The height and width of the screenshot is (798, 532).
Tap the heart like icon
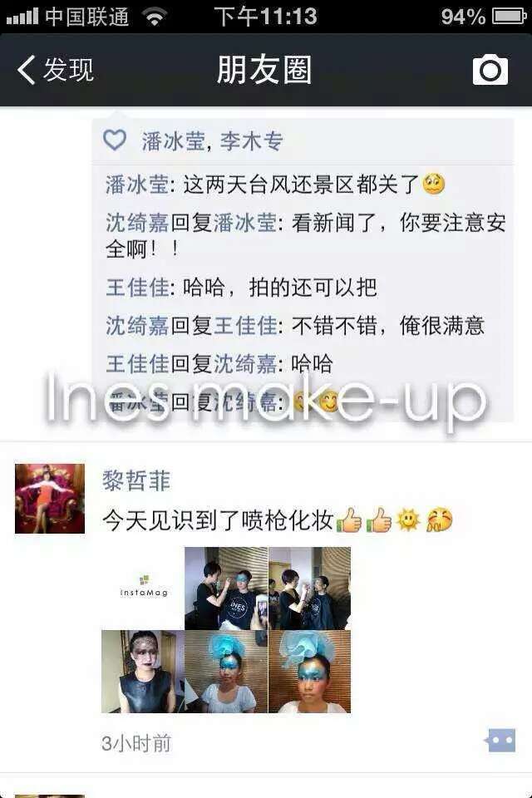(x=115, y=140)
